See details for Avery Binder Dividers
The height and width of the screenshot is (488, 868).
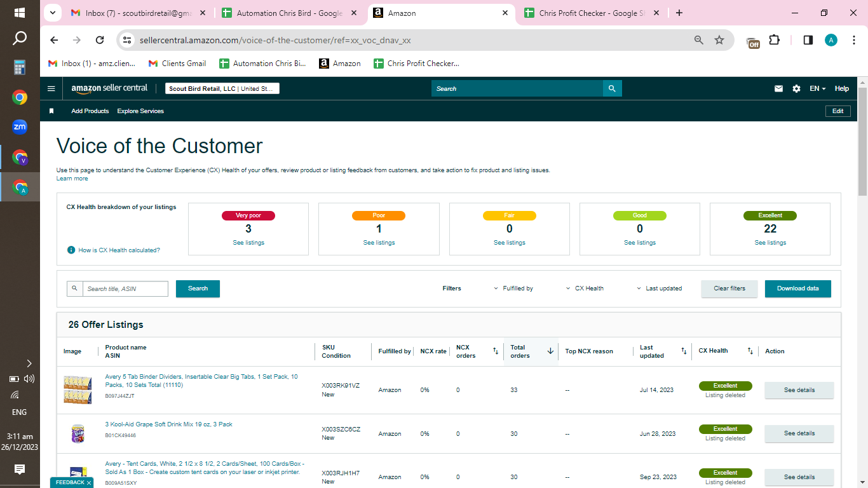coord(799,390)
